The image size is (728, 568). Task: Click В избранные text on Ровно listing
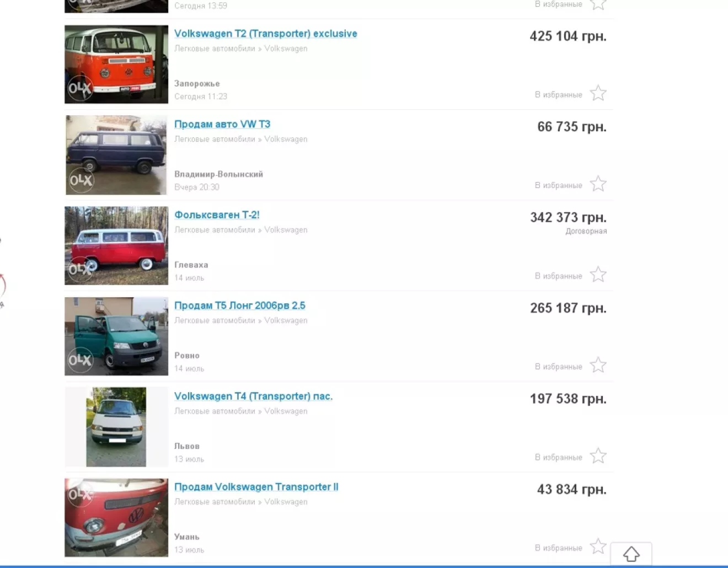pos(559,367)
